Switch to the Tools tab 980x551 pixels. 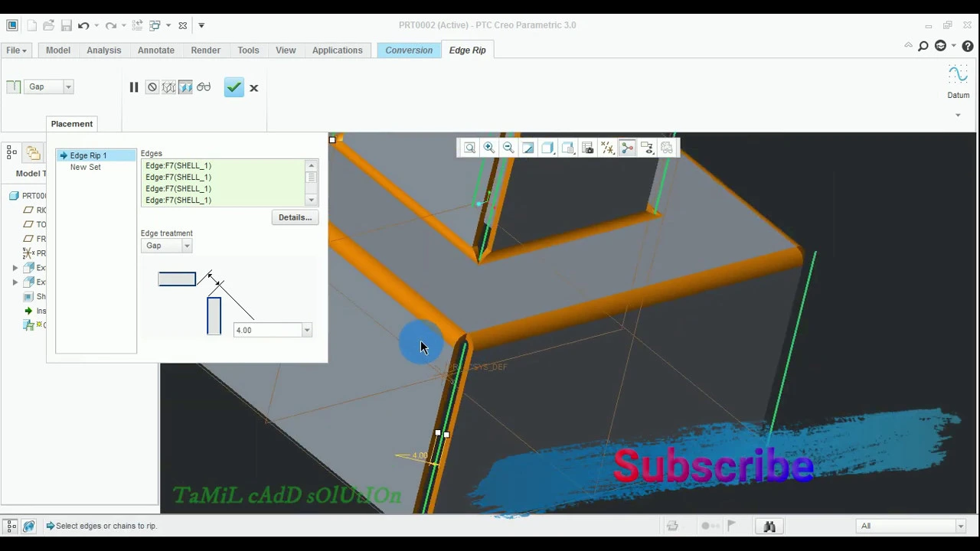click(x=248, y=51)
